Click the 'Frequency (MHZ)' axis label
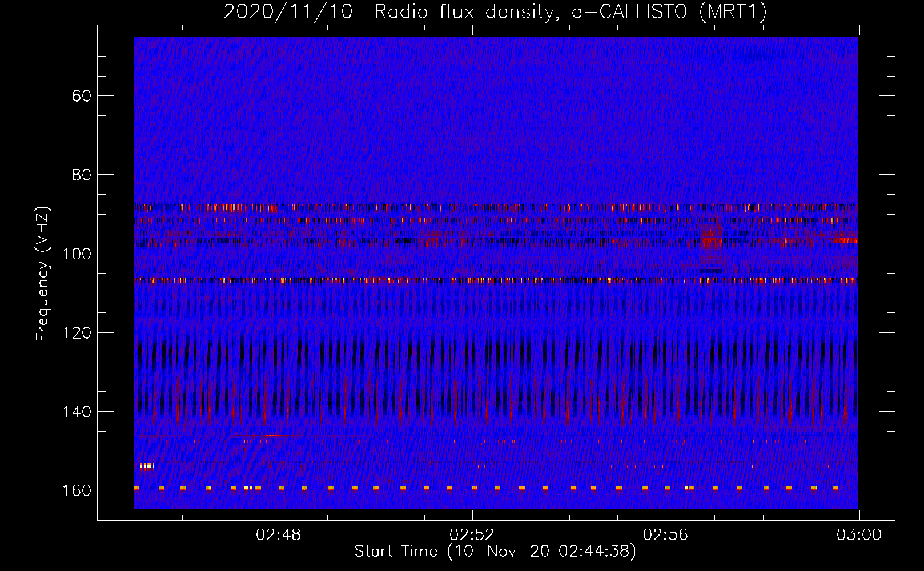The height and width of the screenshot is (571, 924). [43, 274]
